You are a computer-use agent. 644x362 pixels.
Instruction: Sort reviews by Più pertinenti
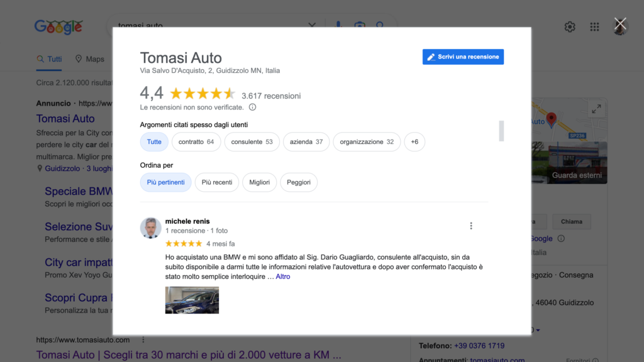click(165, 182)
